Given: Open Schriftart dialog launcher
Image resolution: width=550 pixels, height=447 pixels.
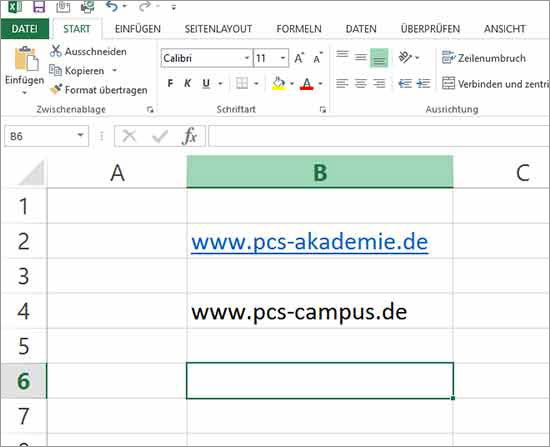Looking at the screenshot, I should [323, 110].
